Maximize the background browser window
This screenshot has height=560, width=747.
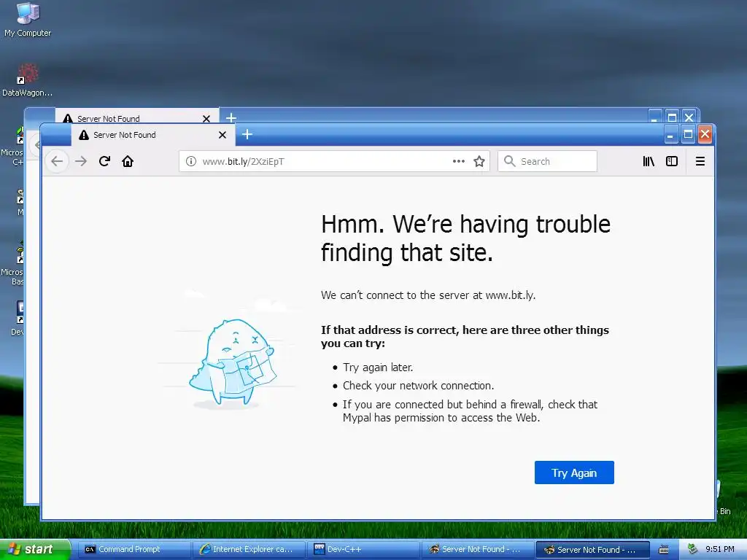tap(672, 117)
